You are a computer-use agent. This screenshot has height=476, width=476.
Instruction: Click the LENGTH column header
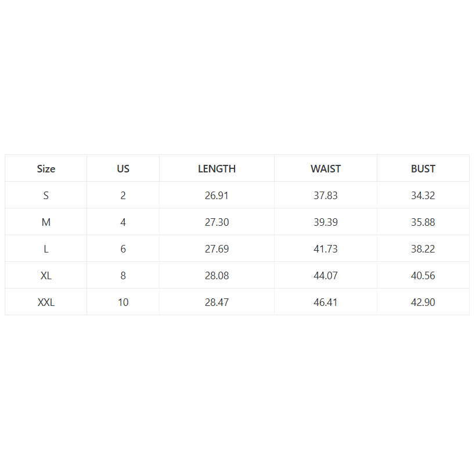(217, 168)
